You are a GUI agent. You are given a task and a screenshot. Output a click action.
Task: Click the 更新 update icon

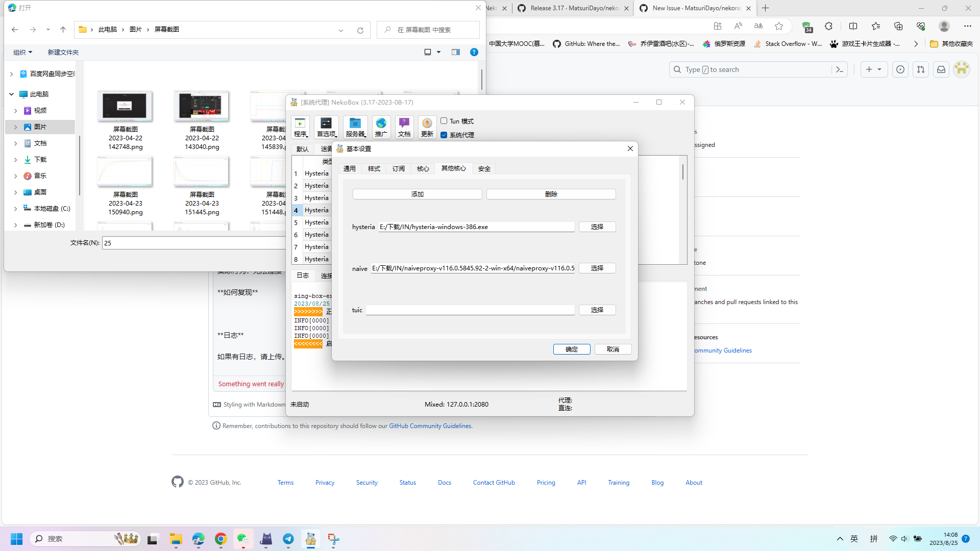pos(427,127)
